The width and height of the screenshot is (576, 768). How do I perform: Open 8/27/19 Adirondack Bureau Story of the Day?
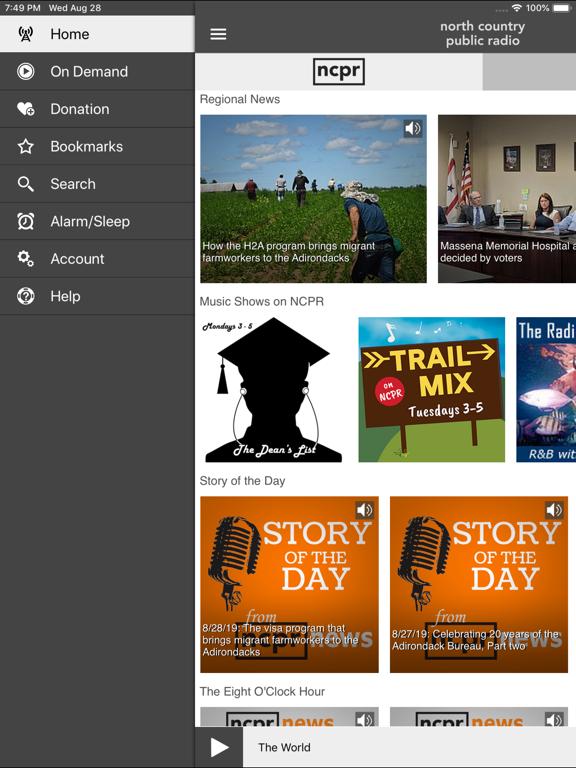[479, 584]
